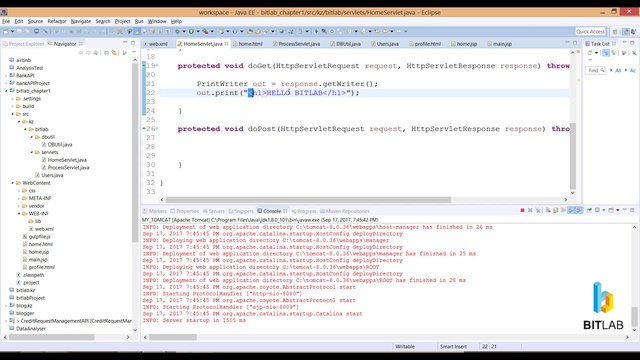Screen dimensions: 640x360
Task: Open the Window menu
Action: click(x=157, y=21)
